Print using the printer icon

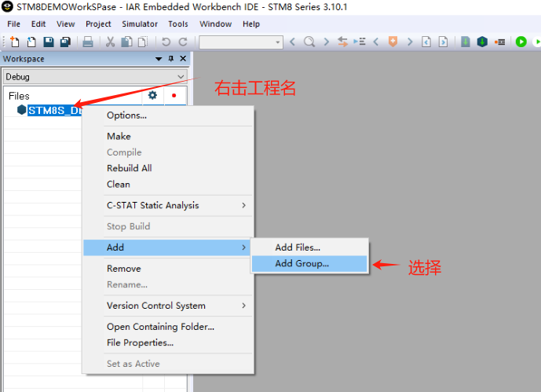[88, 42]
